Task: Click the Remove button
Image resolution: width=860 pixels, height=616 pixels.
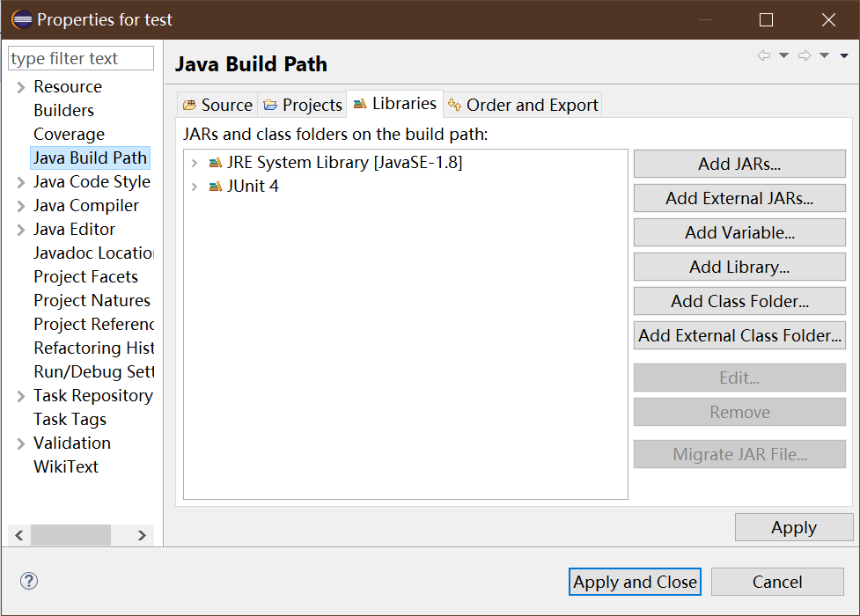Action: (739, 412)
